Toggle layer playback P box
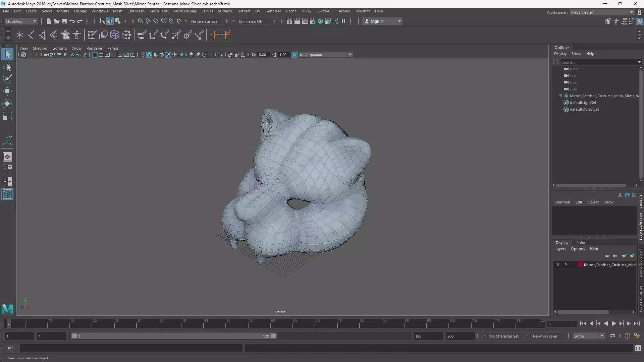The width and height of the screenshot is (644, 362). pyautogui.click(x=566, y=265)
